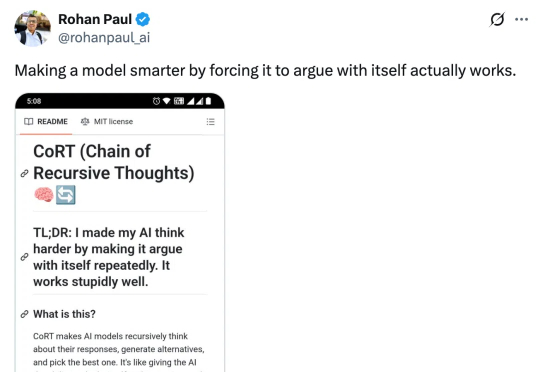Click the tweet text about arguing with itself
The width and height of the screenshot is (540, 372).
click(x=265, y=71)
